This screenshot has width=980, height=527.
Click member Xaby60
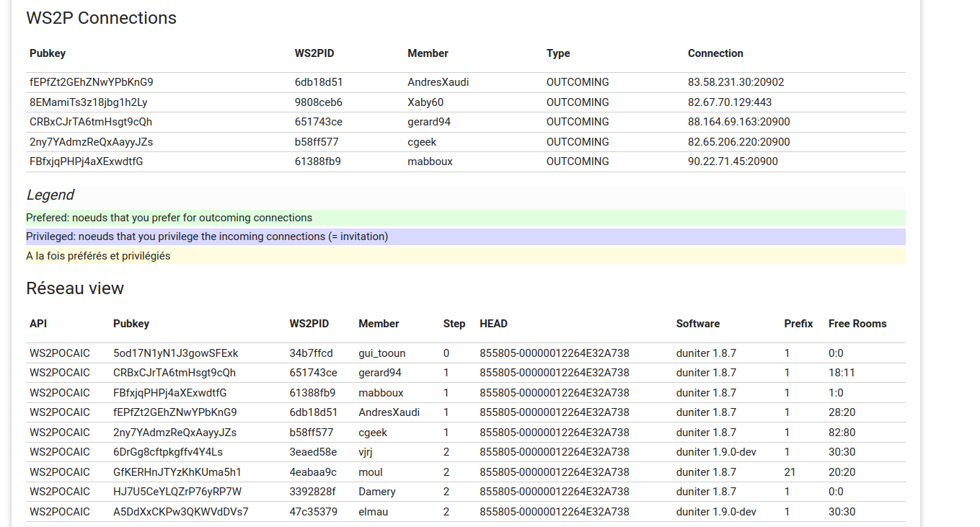pos(425,102)
